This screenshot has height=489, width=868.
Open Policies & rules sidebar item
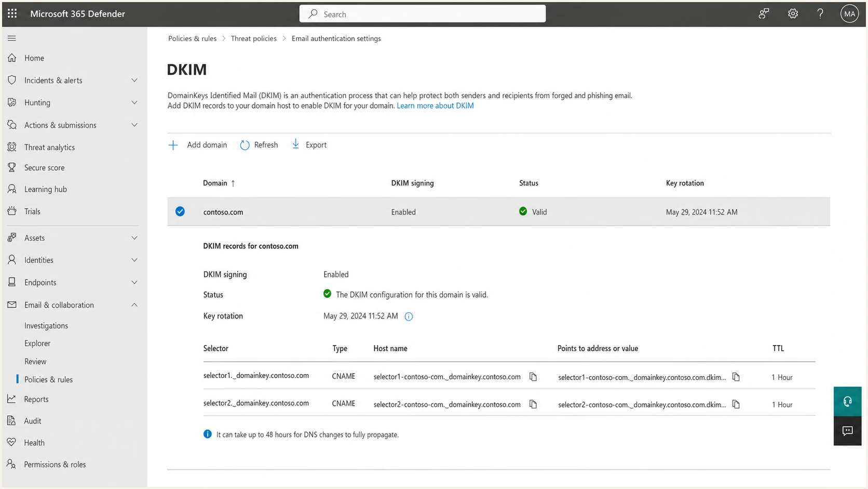[x=48, y=379]
